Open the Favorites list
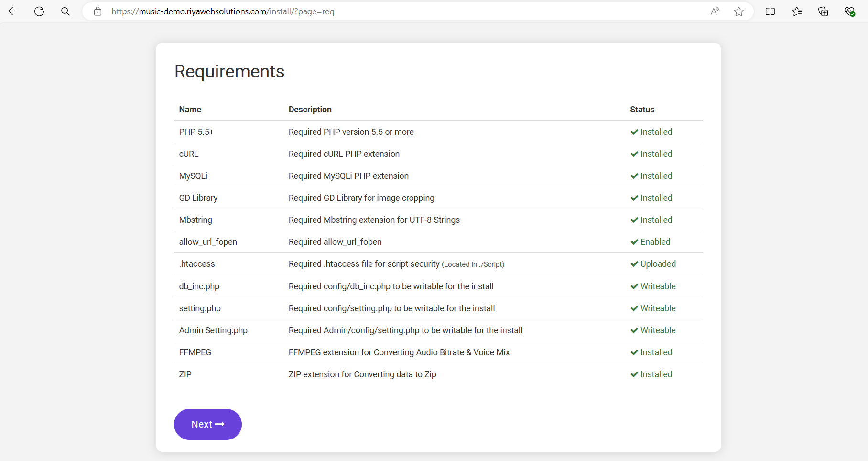Image resolution: width=868 pixels, height=461 pixels. (797, 11)
